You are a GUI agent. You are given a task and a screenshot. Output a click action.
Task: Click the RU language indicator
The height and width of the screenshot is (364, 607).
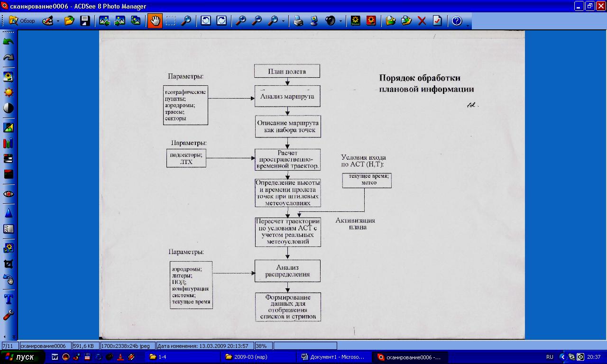550,357
